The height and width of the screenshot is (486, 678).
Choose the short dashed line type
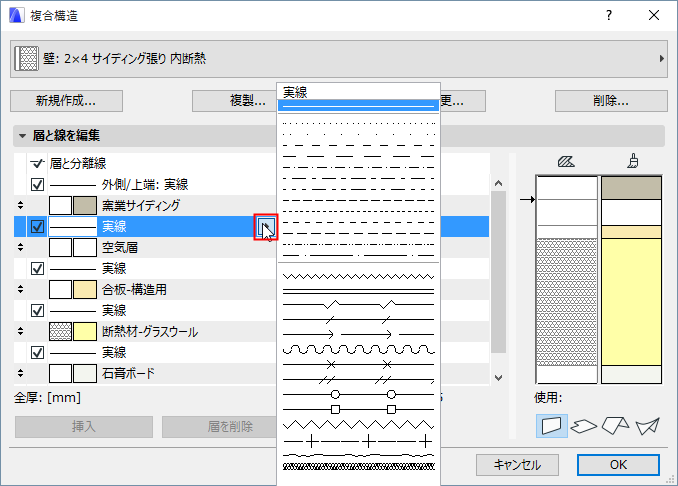pyautogui.click(x=358, y=145)
